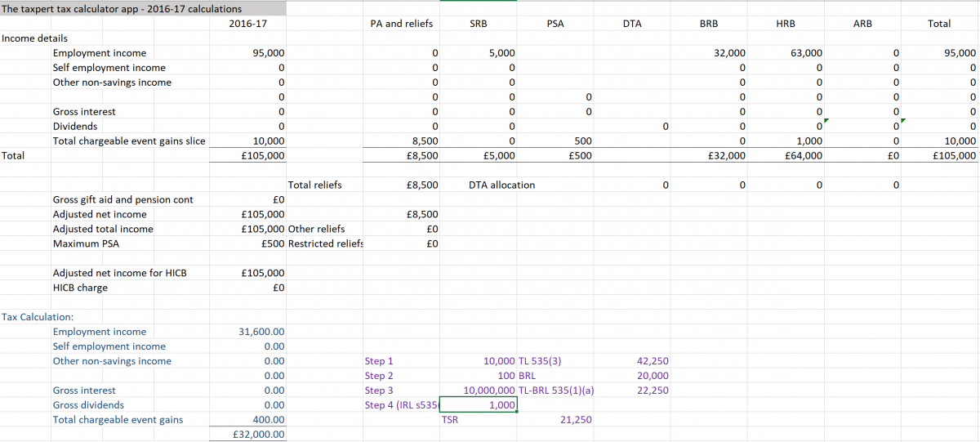980x442 pixels.
Task: Click the 'PA and reliefs' column header cell
Action: [x=401, y=24]
